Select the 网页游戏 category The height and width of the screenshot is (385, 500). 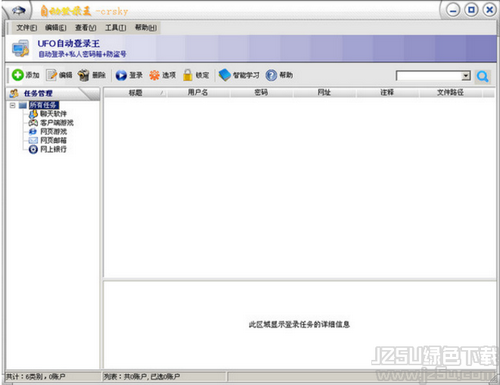tap(53, 132)
